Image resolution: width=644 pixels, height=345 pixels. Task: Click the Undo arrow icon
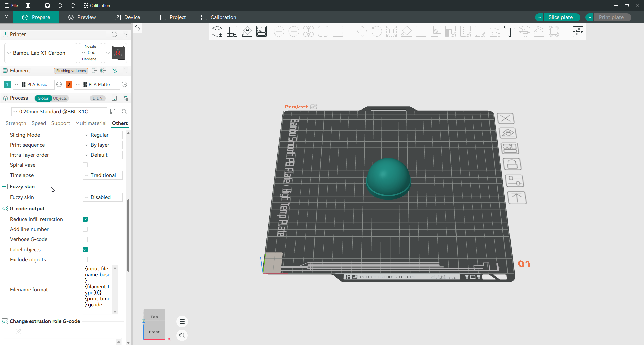point(60,5)
